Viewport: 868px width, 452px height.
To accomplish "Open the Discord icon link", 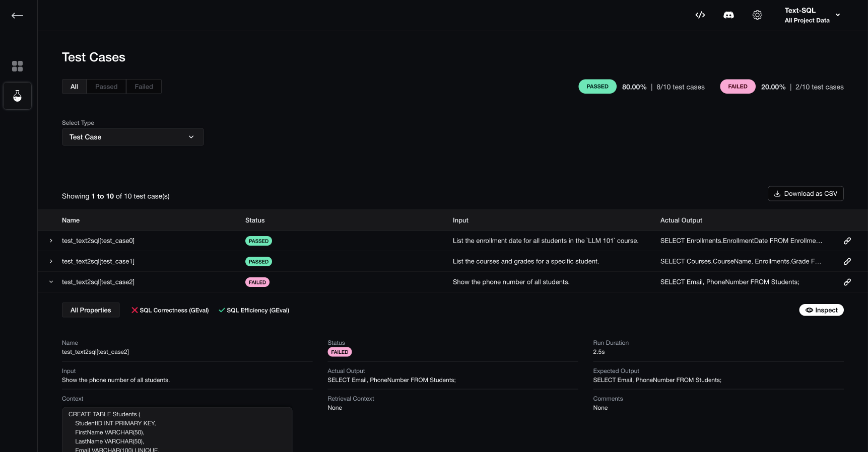I will tap(728, 15).
